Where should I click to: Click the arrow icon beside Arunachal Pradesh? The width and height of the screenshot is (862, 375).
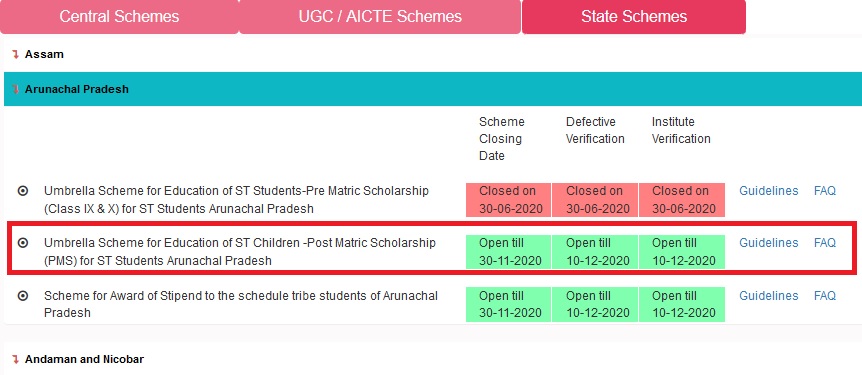15,89
